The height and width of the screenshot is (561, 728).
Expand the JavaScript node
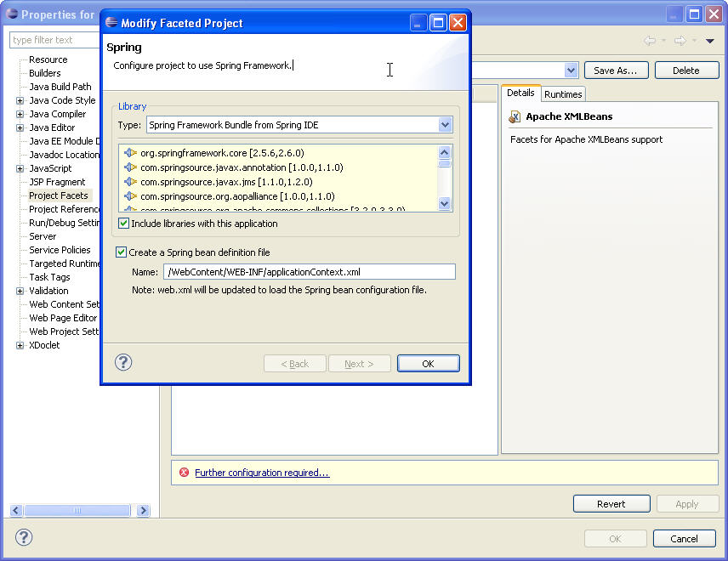pyautogui.click(x=20, y=168)
